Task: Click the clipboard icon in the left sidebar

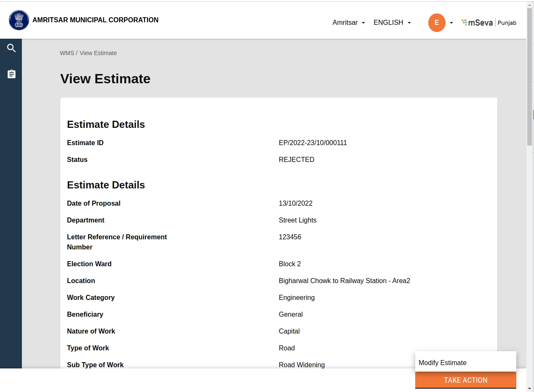Action: coord(11,74)
